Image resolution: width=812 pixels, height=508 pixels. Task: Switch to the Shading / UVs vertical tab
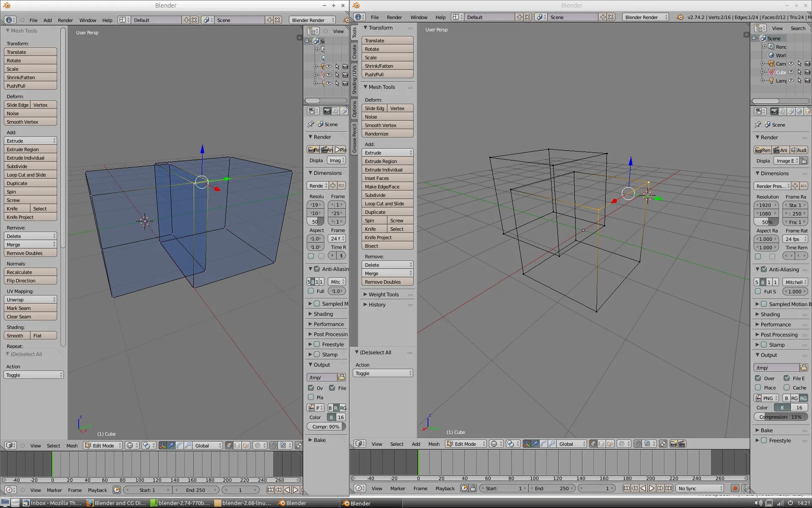[x=354, y=79]
